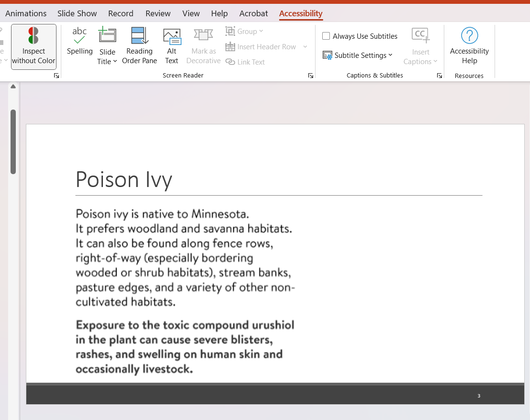Click the native to Minnesota paragraph

pyautogui.click(x=185, y=258)
